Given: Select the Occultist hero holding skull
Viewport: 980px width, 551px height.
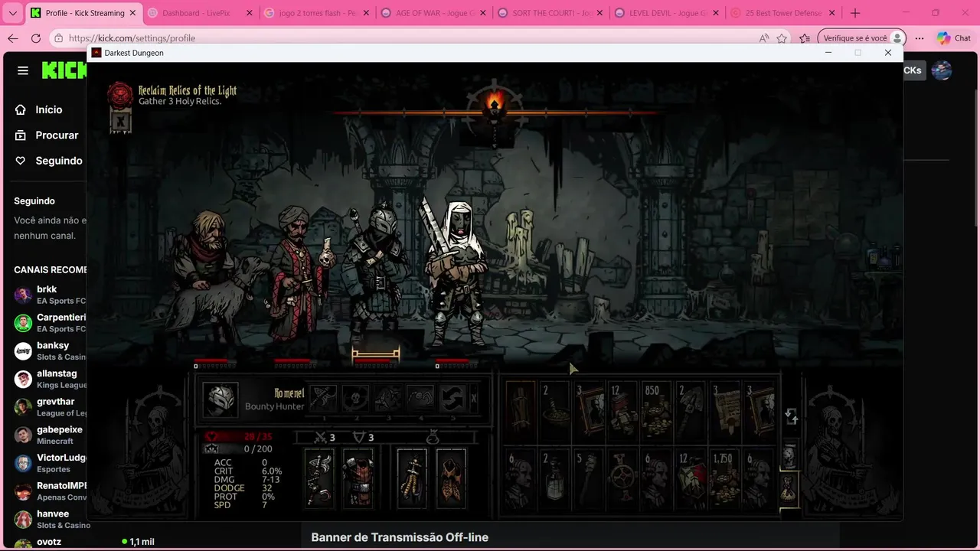Looking at the screenshot, I should (299, 272).
